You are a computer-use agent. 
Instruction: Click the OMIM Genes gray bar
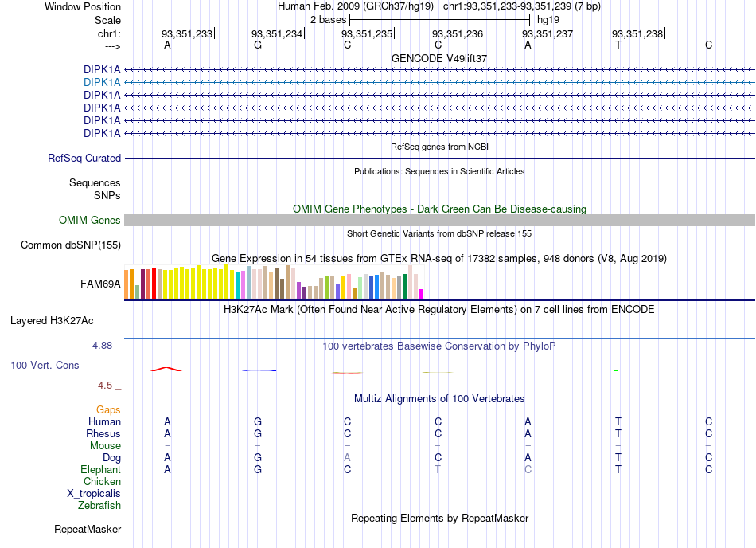(439, 221)
